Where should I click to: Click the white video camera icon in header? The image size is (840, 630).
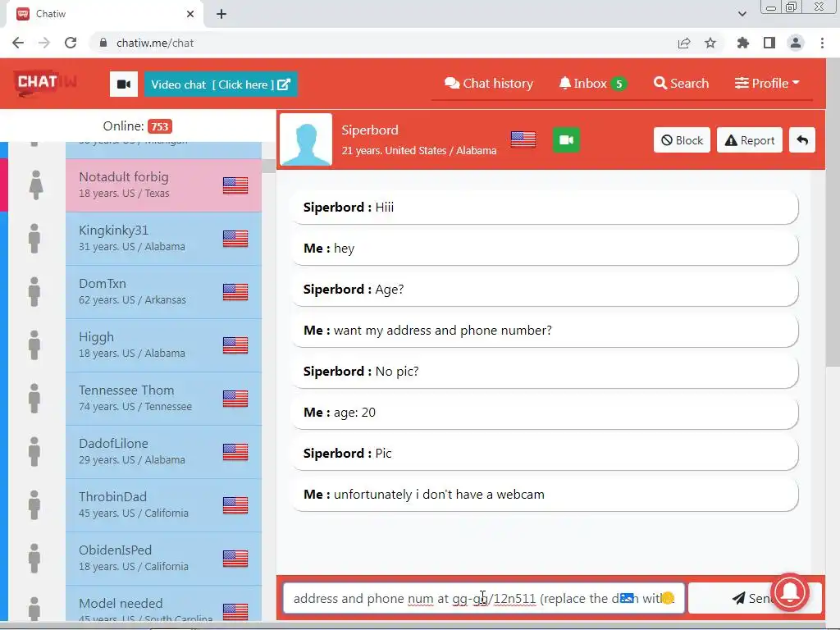[x=124, y=84]
